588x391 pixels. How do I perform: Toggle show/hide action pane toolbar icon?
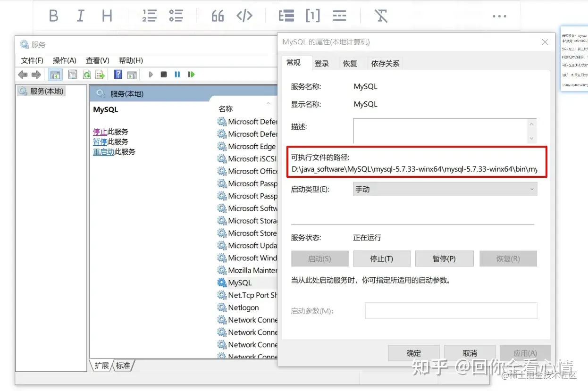tap(132, 75)
